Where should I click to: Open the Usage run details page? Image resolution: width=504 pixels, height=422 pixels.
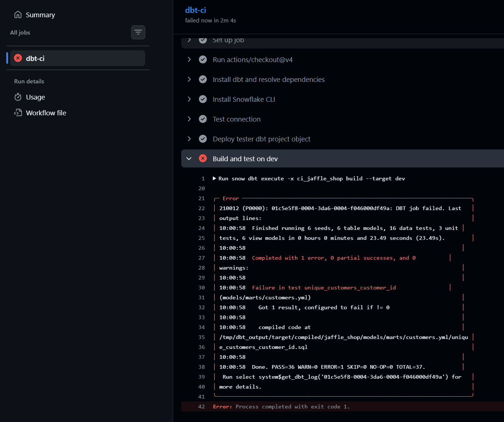coord(35,97)
